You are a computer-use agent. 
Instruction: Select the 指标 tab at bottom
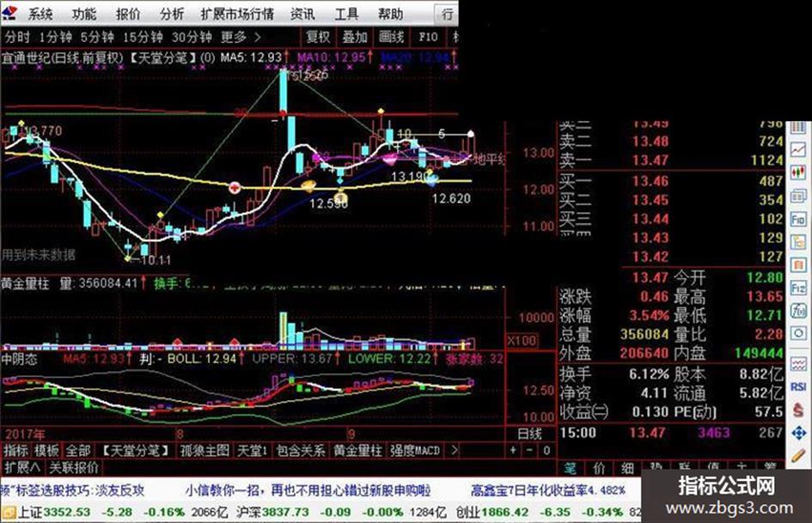pyautogui.click(x=16, y=451)
